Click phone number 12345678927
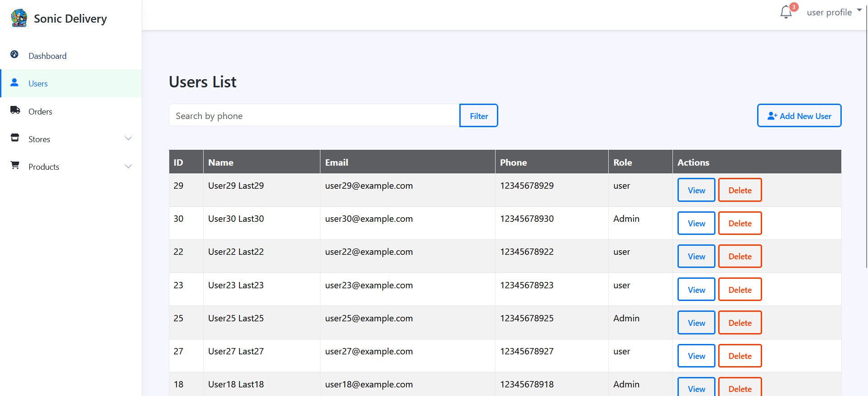This screenshot has width=868, height=396. click(527, 351)
